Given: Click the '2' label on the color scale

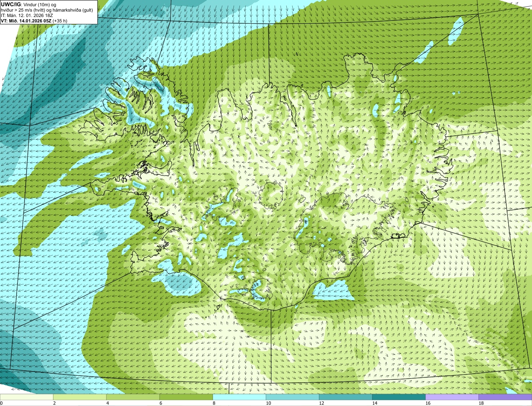Looking at the screenshot, I should (54, 403).
